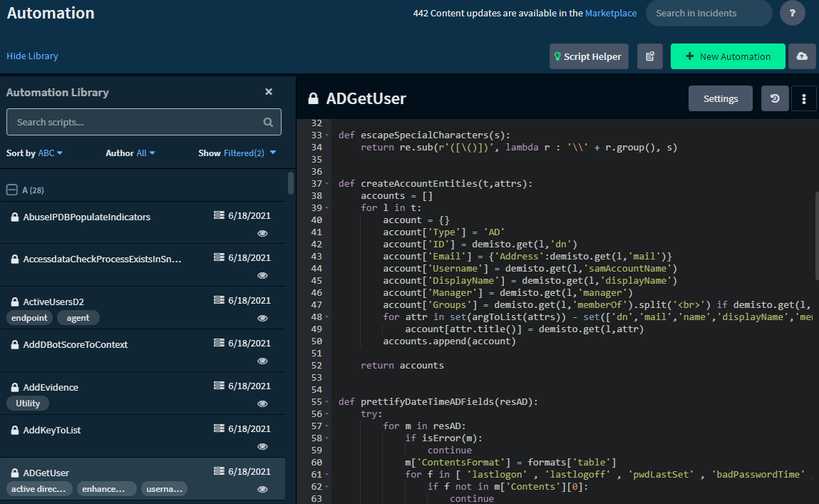Create a New Automation
The image size is (819, 504).
pos(728,56)
